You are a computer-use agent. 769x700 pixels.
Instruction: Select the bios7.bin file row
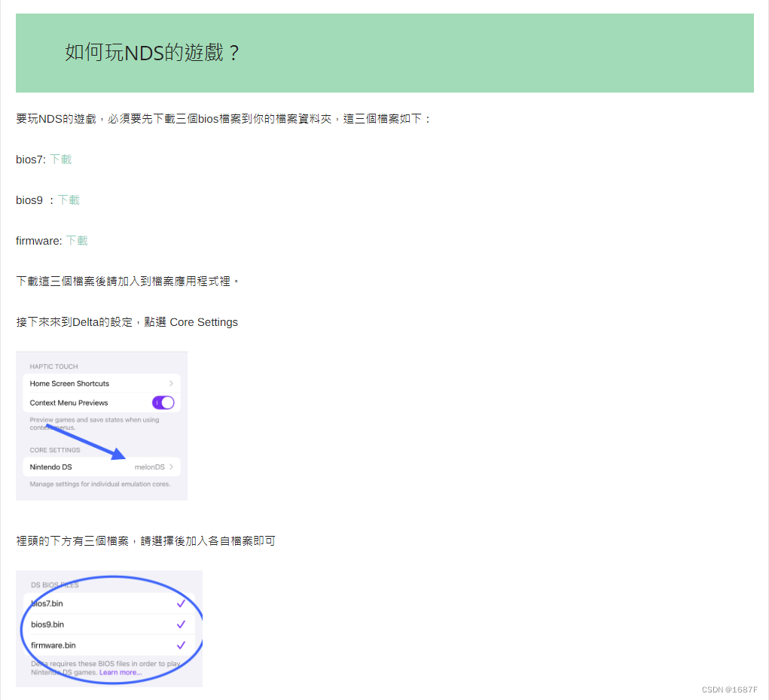[109, 604]
